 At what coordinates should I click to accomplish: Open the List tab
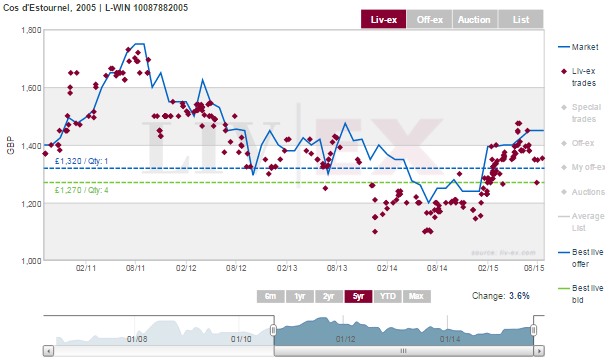point(521,19)
